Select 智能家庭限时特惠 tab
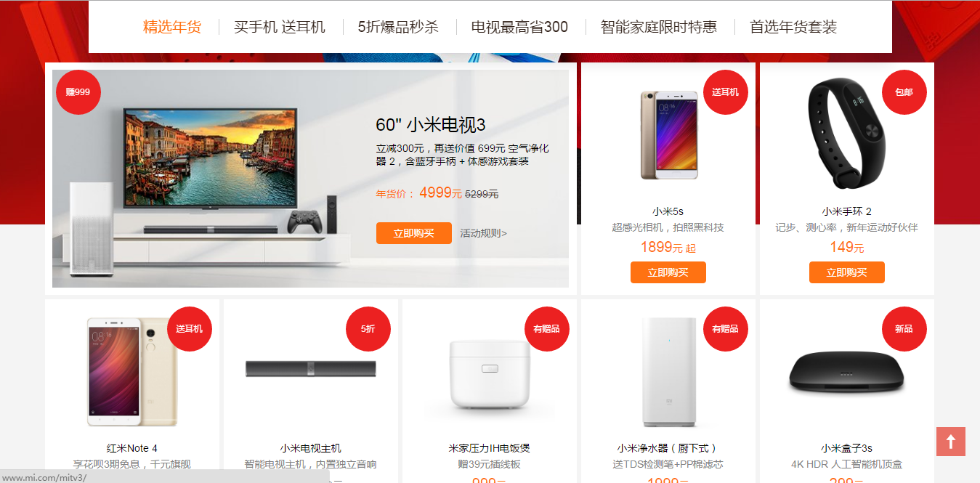980x483 pixels. coord(659,28)
